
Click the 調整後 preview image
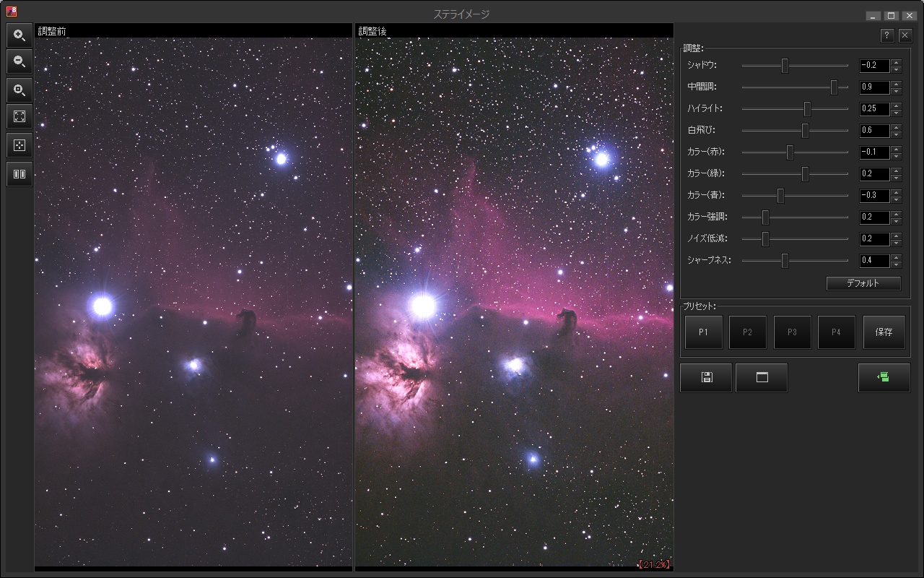[x=514, y=302]
